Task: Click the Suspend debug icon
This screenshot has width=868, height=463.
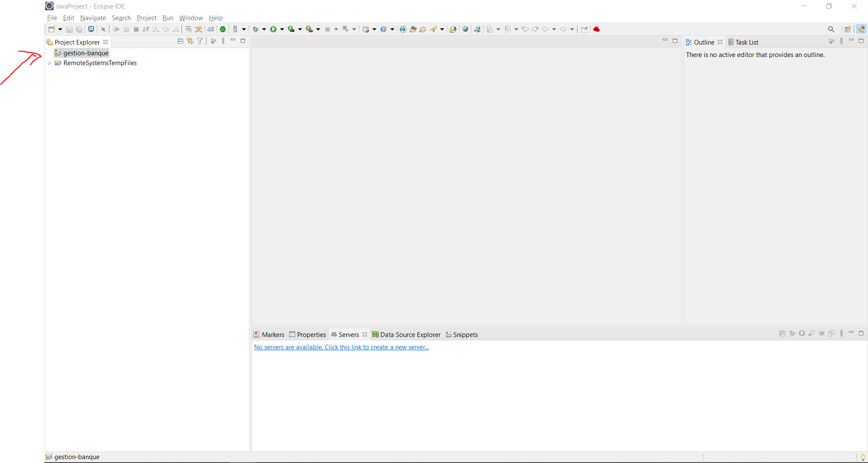Action: point(126,29)
